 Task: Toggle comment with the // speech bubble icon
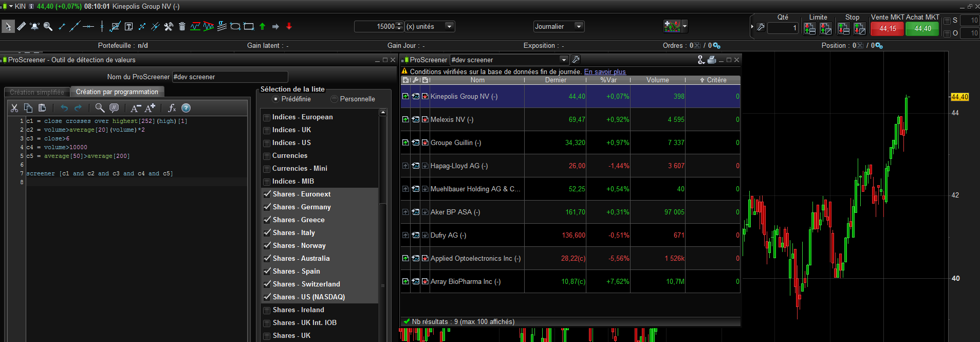114,108
